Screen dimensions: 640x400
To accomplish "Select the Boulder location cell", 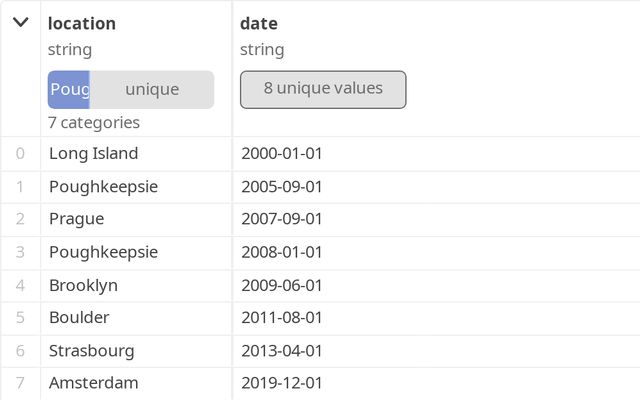I will click(80, 317).
